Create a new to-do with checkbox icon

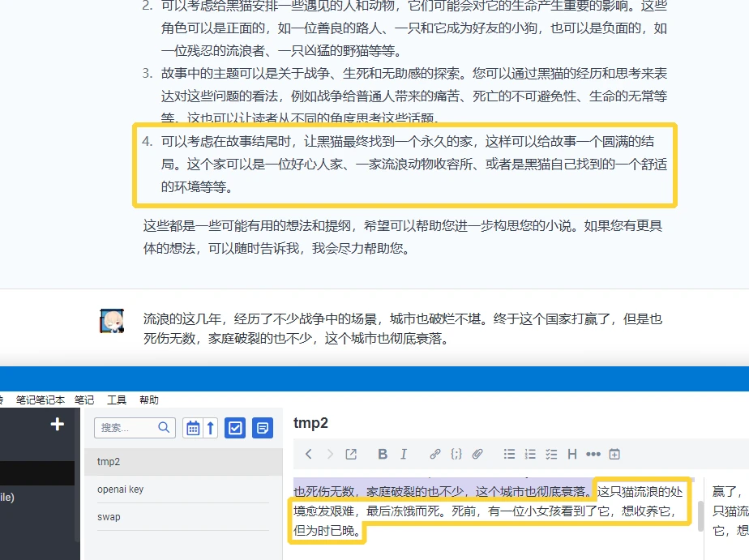click(235, 428)
